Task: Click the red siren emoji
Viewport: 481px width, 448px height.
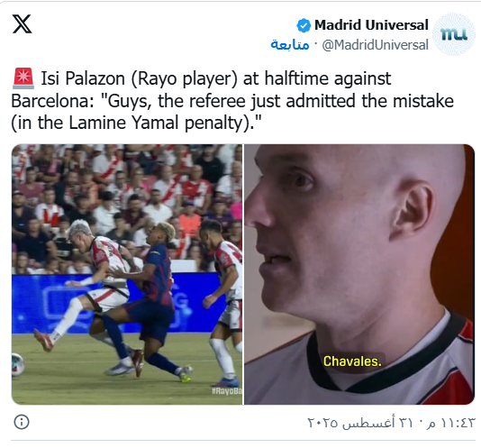Action: (x=23, y=78)
